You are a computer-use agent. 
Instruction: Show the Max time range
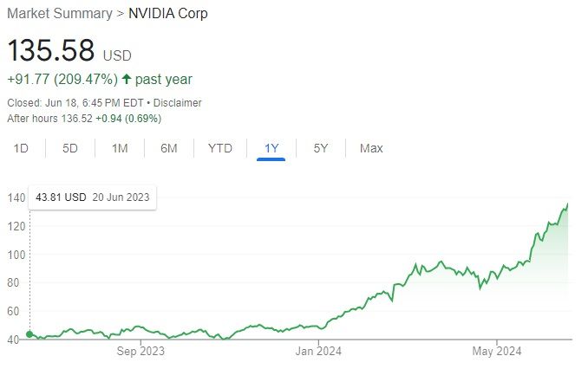point(371,148)
